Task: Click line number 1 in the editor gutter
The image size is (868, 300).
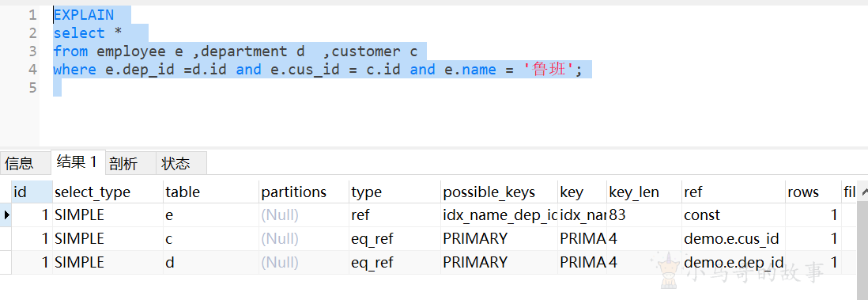Action: point(32,15)
